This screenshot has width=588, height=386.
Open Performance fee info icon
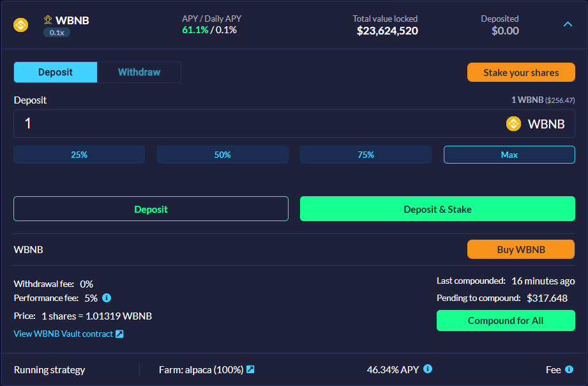click(x=107, y=298)
